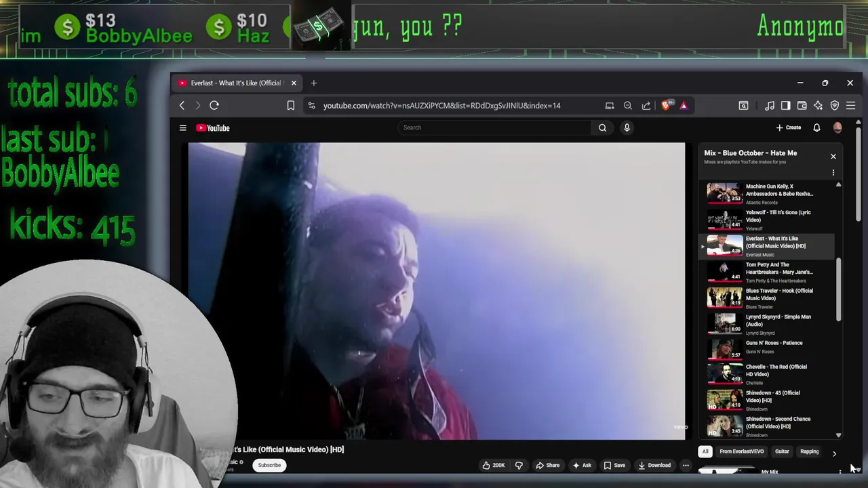Select the Rapping filter chip
The image size is (868, 488).
810,451
